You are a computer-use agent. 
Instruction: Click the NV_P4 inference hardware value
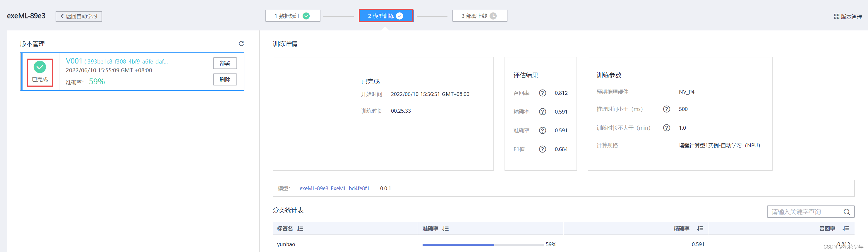[x=686, y=92]
